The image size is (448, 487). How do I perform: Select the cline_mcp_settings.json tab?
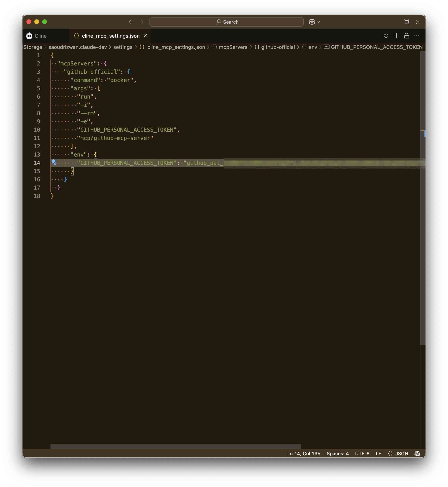[111, 36]
